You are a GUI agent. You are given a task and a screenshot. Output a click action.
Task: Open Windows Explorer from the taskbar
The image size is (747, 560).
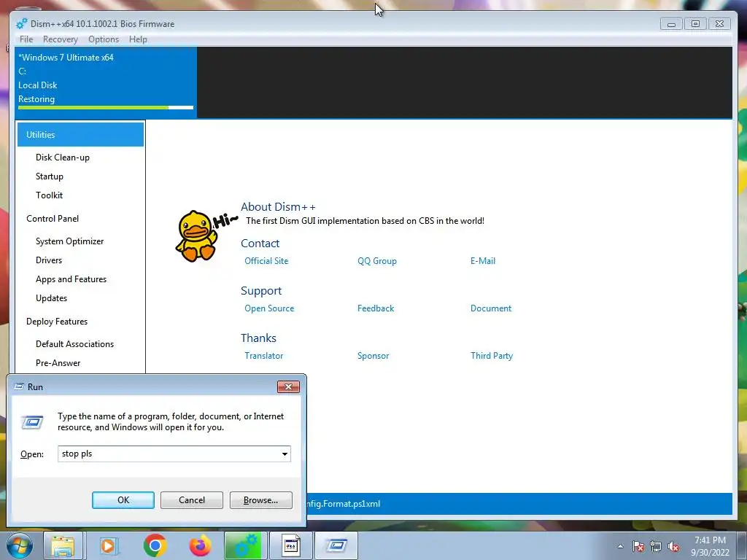pos(63,545)
